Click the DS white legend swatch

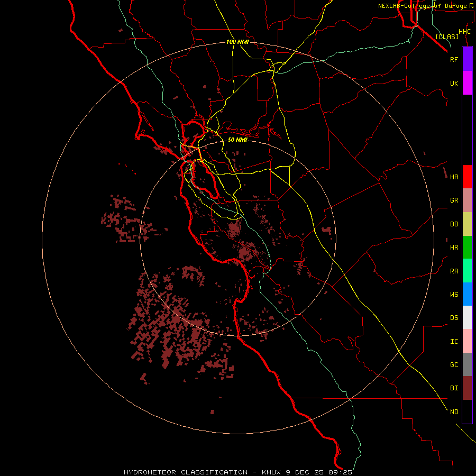[x=467, y=317]
